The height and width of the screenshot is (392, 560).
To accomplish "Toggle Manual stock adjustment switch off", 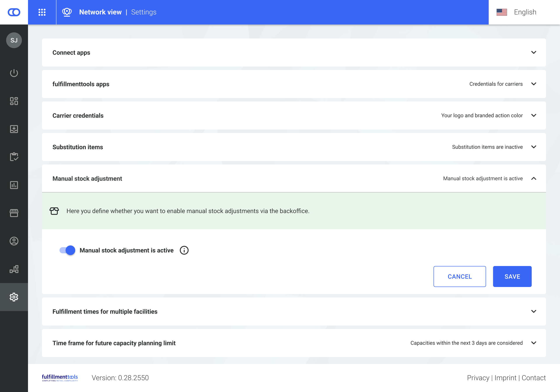I will point(67,250).
